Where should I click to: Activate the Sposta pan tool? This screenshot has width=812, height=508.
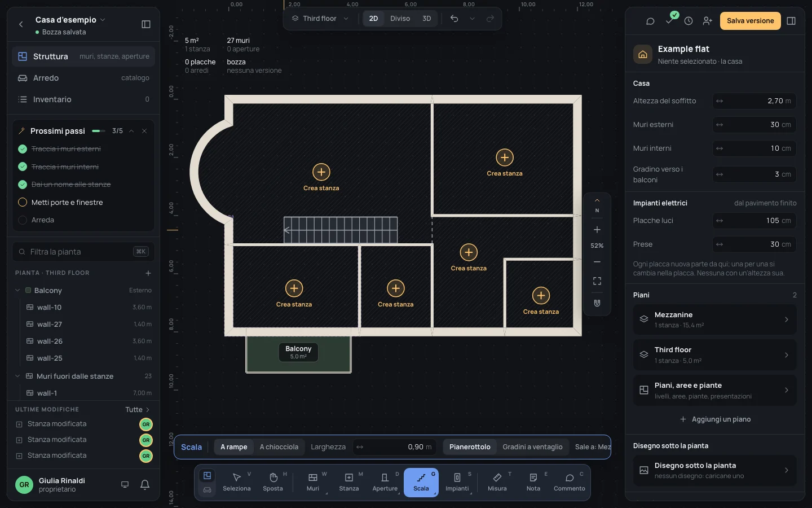tap(273, 482)
